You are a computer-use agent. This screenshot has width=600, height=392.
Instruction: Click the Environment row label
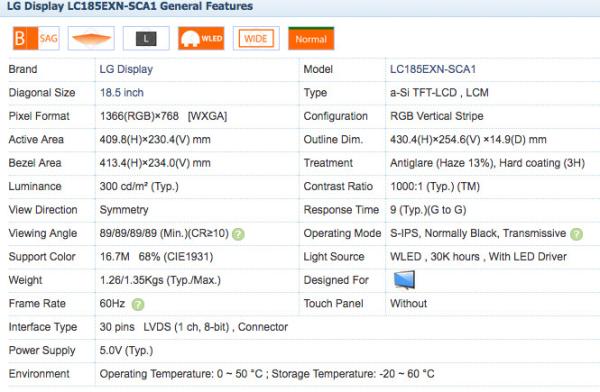click(39, 374)
